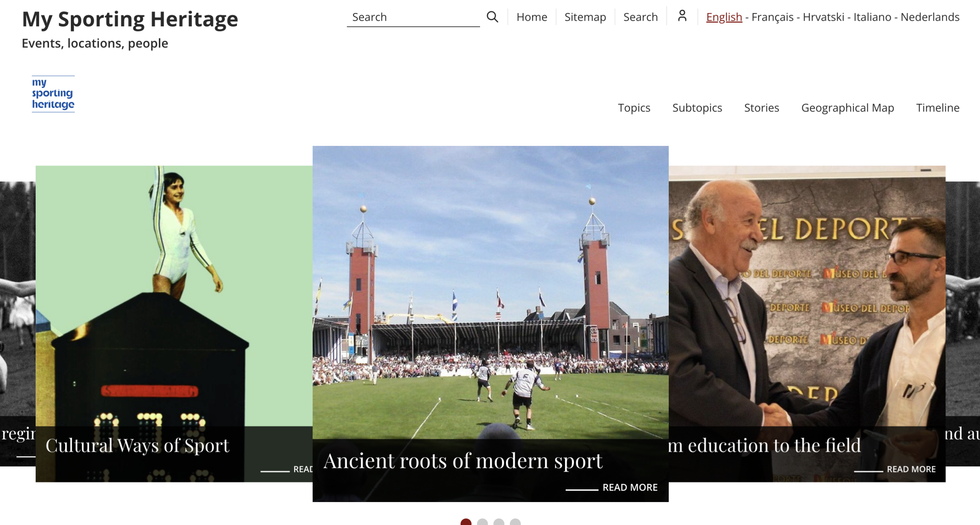Switch language to Français

772,17
